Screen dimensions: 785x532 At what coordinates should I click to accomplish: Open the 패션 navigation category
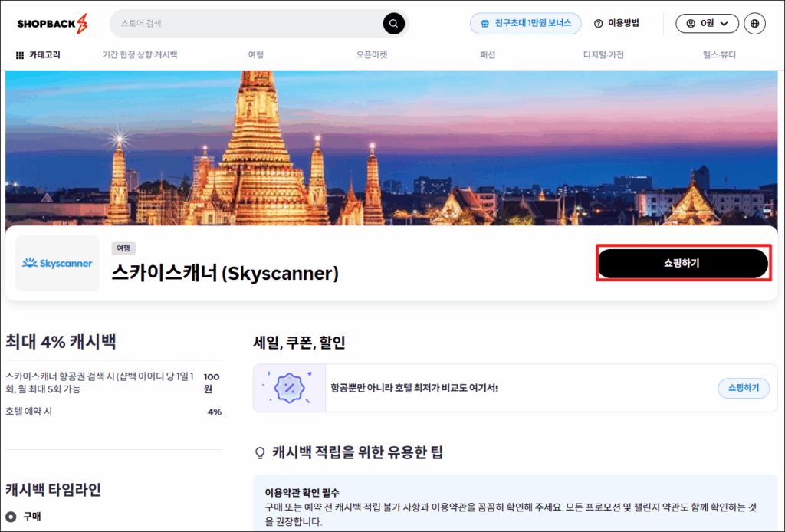click(487, 55)
